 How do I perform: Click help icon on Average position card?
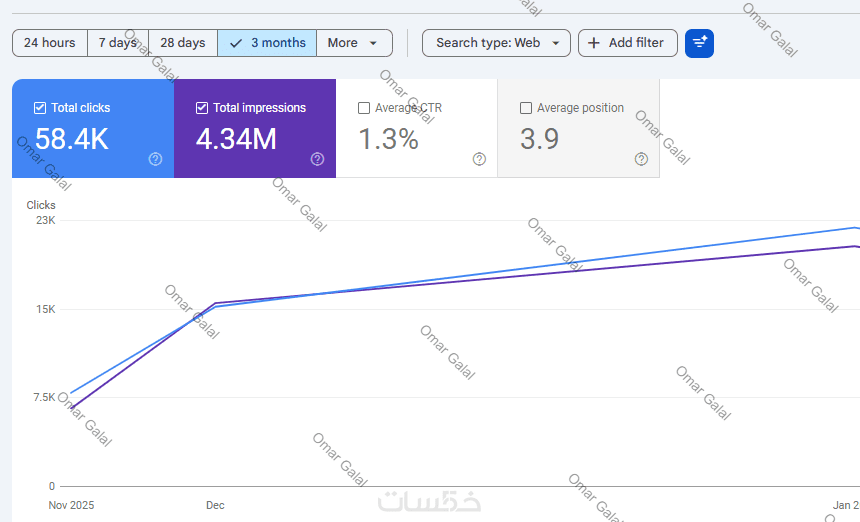tap(641, 159)
